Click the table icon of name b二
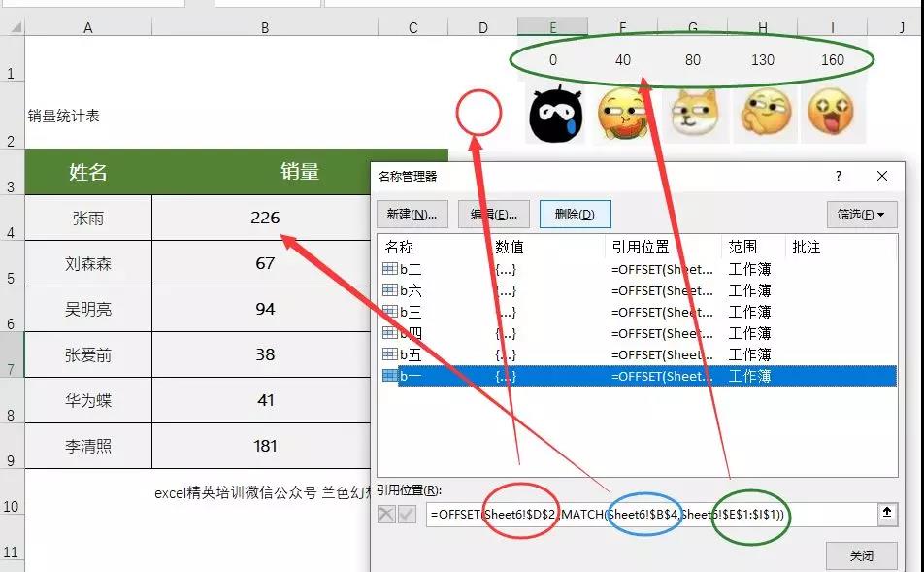The image size is (924, 572). (389, 269)
